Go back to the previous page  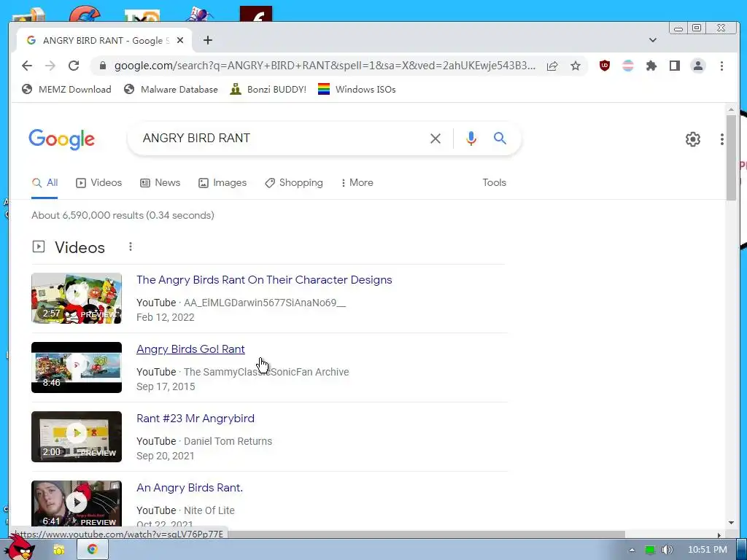(x=27, y=66)
